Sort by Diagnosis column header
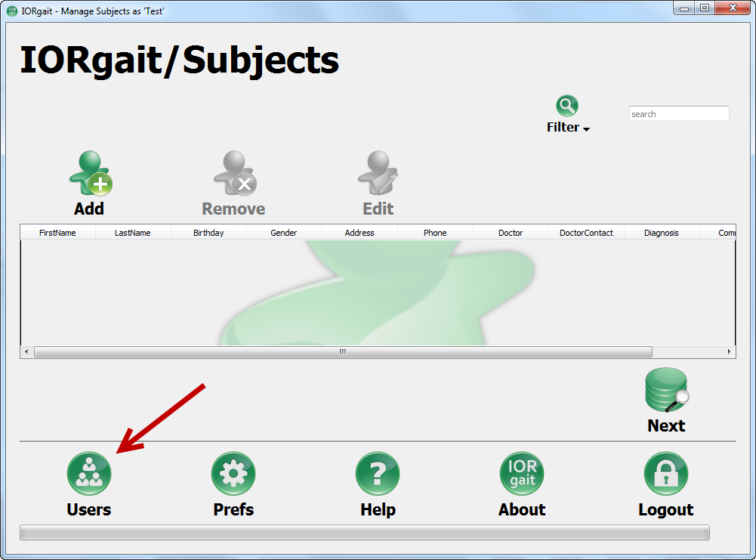This screenshot has height=560, width=756. coord(661,233)
